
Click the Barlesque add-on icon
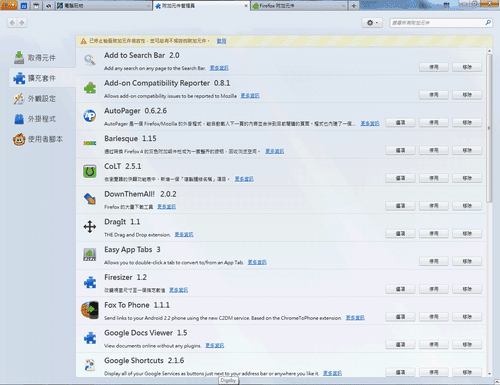(x=90, y=143)
